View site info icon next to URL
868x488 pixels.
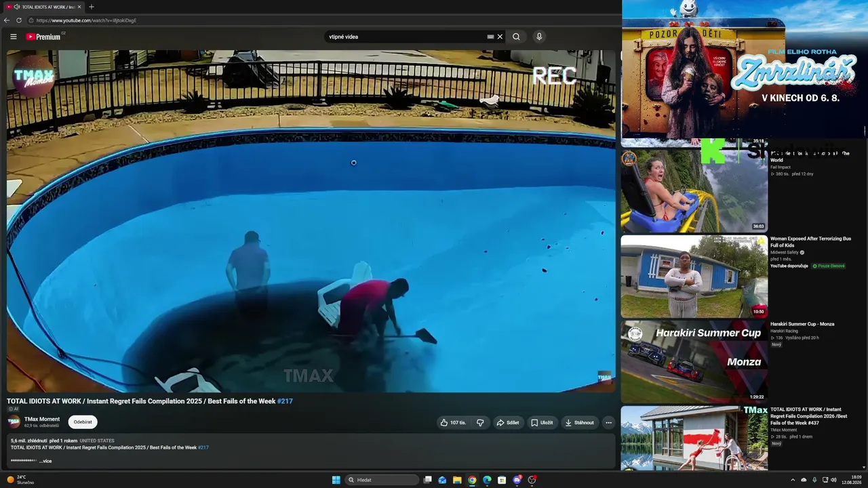pyautogui.click(x=32, y=20)
